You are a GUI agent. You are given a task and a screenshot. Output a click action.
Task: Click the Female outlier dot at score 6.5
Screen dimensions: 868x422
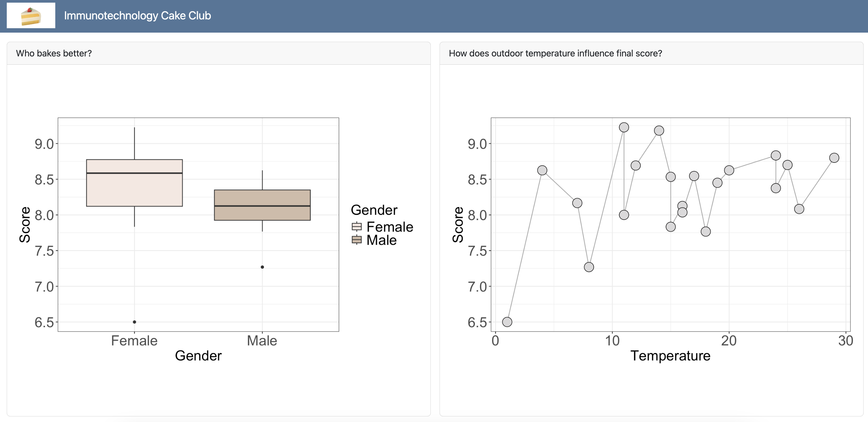pos(134,322)
